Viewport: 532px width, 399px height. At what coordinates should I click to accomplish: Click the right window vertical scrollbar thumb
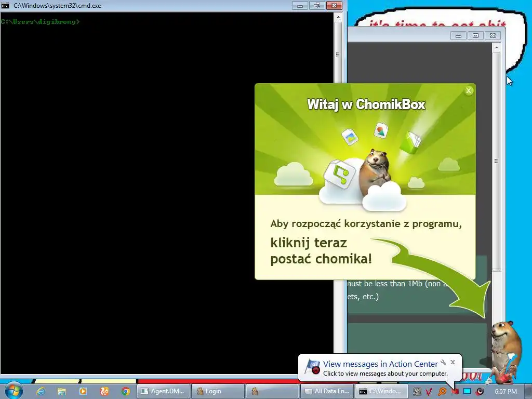pos(496,161)
